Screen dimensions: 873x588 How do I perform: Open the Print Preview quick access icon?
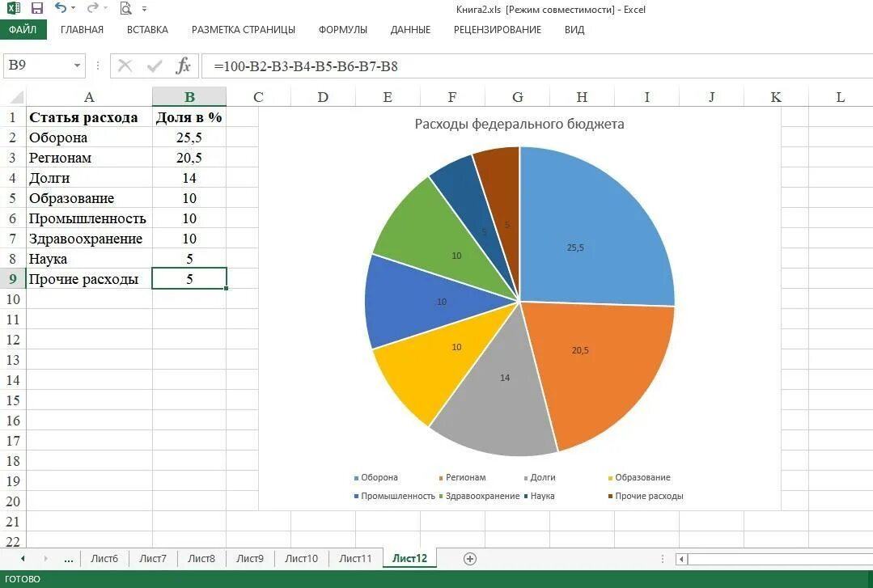[126, 8]
